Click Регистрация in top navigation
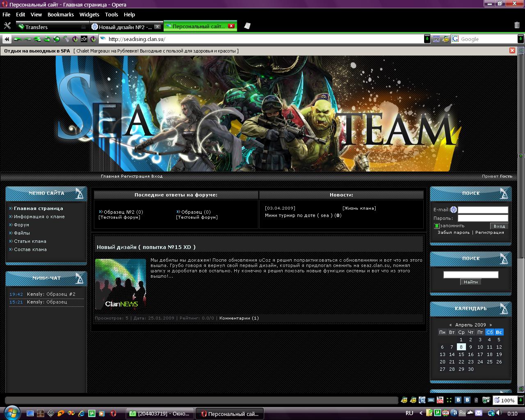 tap(135, 176)
